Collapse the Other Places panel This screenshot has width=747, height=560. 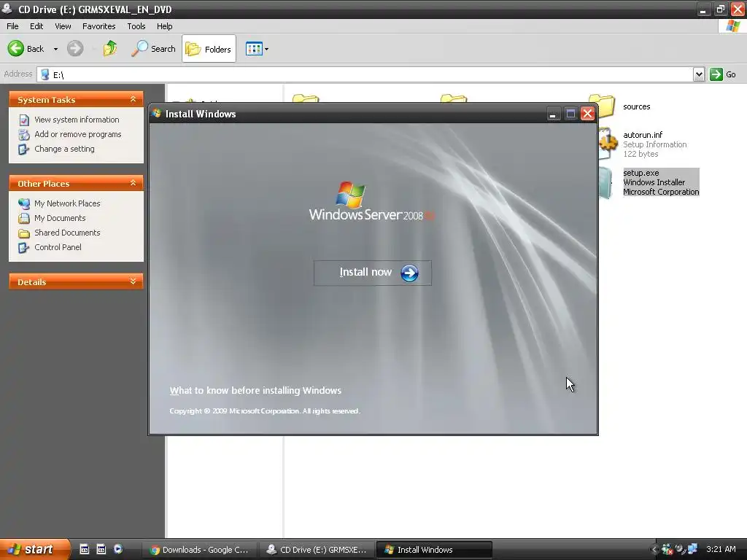pos(133,183)
